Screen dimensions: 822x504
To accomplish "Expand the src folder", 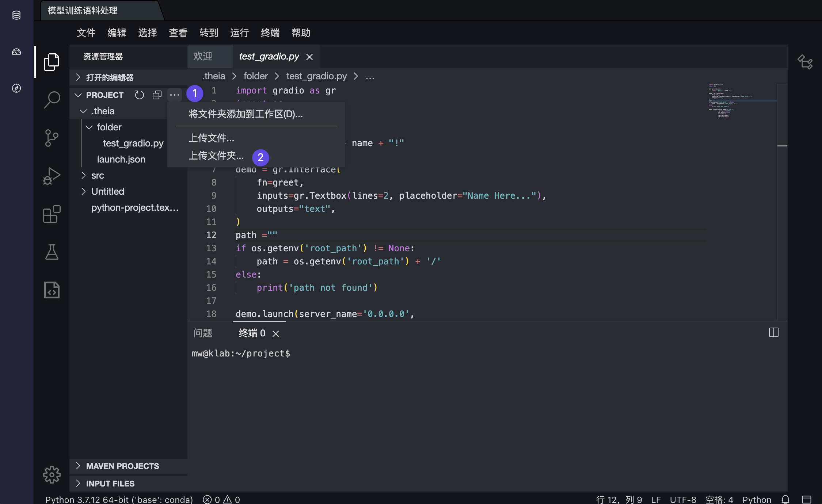I will click(98, 175).
